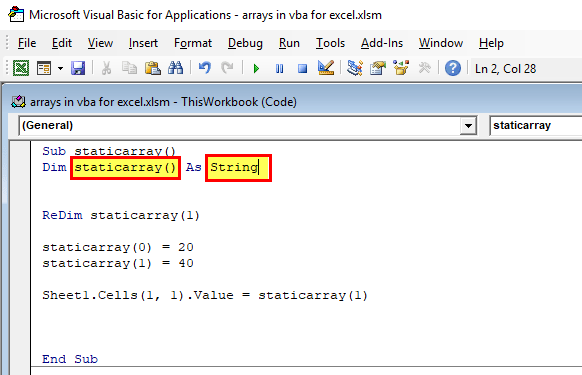Run the macro with the green play icon
Viewport: 582px width, 375px height.
256,69
